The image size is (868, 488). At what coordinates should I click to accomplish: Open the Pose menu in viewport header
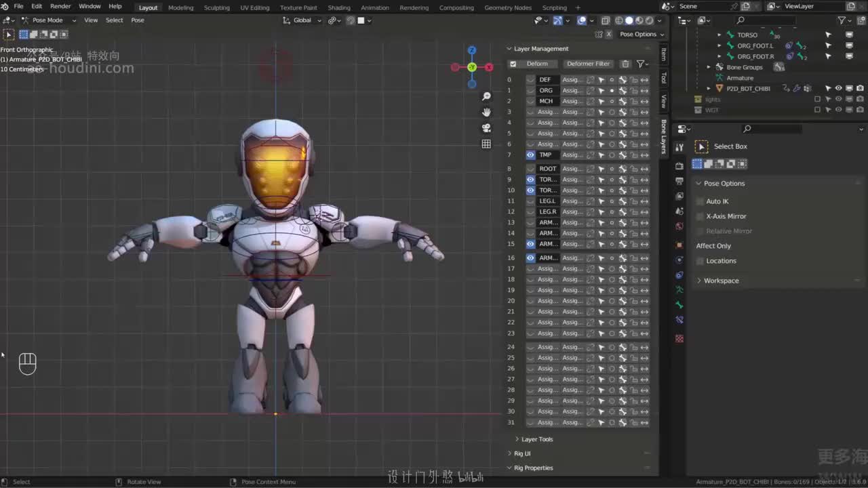pyautogui.click(x=138, y=20)
